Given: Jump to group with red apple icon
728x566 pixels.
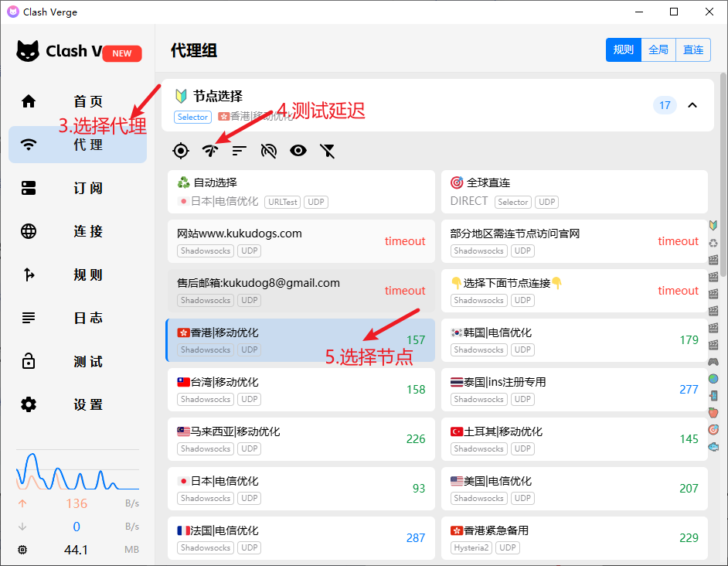Looking at the screenshot, I should (713, 413).
